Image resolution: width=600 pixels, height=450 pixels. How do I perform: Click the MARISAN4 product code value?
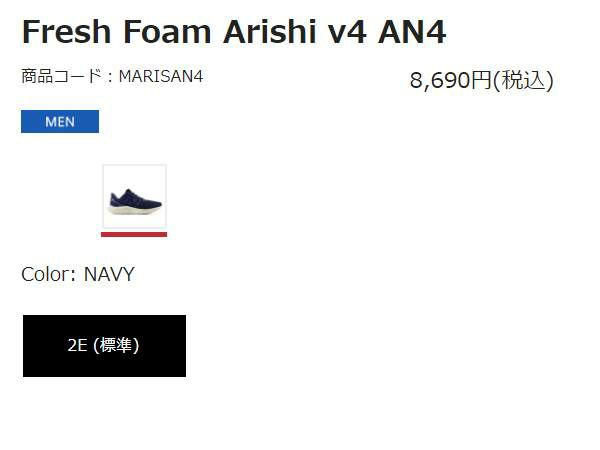[x=160, y=76]
